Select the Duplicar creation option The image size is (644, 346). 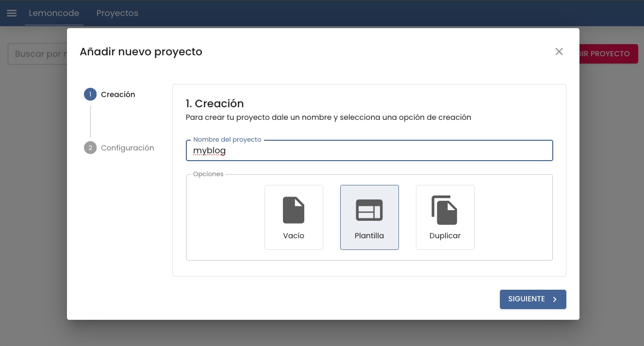(445, 217)
